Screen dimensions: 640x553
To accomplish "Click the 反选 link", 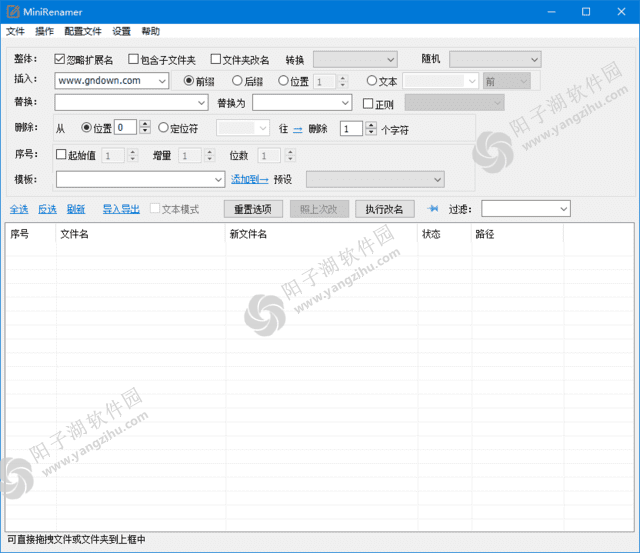I will (x=47, y=209).
